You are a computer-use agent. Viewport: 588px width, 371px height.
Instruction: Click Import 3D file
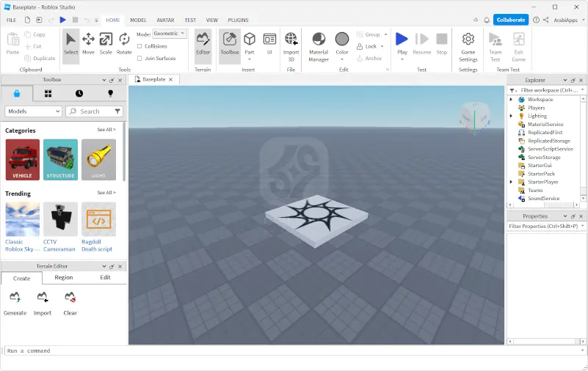coord(291,46)
